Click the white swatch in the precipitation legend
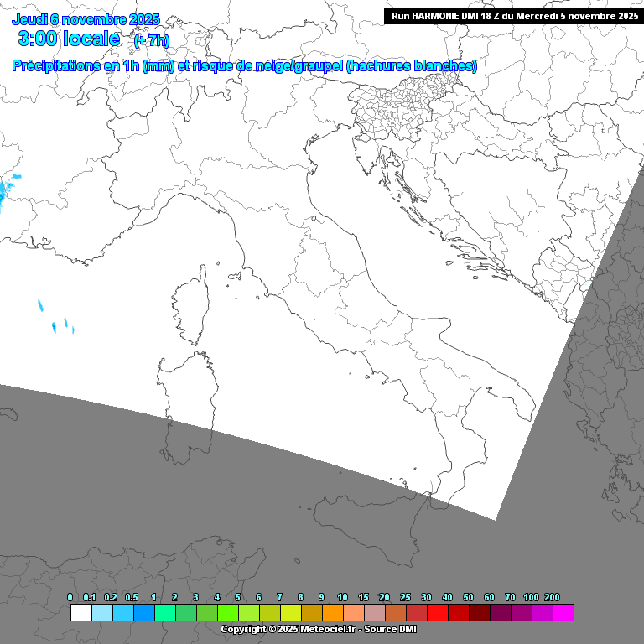This screenshot has width=644, height=644. 81,613
